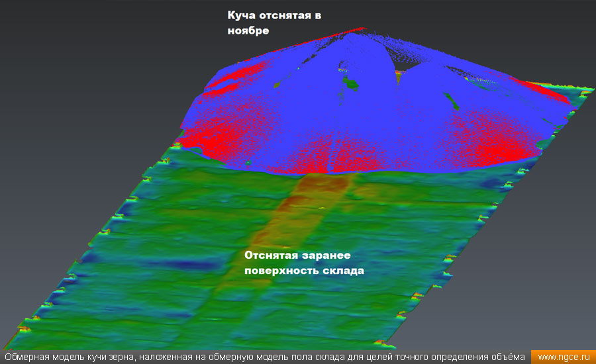Click the label 'Отснятая заранее поверхность склада'

pos(304,263)
